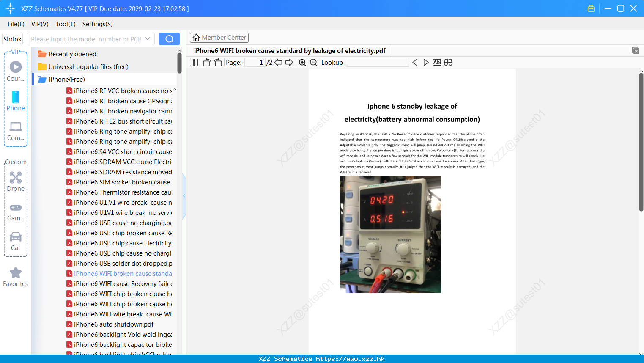Select highlighted iPhone6 WIFI broken cause standby file
The image size is (644, 363).
tap(119, 274)
